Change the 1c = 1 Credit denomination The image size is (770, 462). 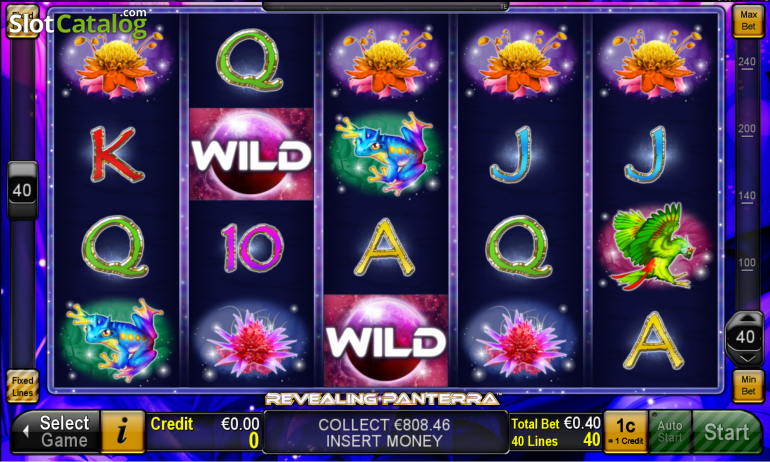coord(626,432)
